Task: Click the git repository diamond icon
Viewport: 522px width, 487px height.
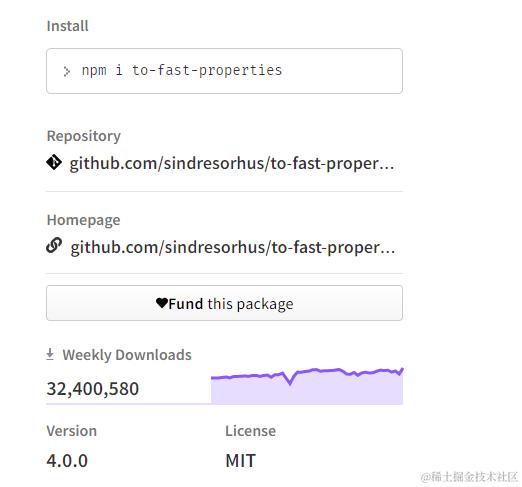Action: tap(54, 162)
